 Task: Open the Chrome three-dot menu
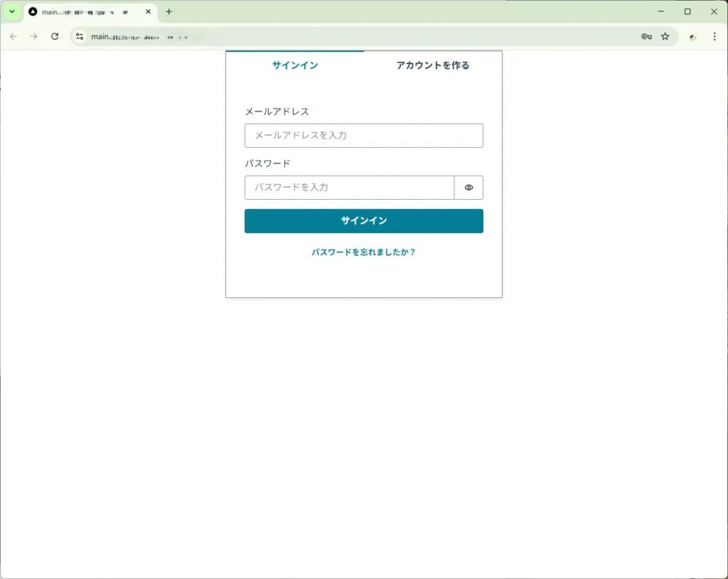(714, 36)
